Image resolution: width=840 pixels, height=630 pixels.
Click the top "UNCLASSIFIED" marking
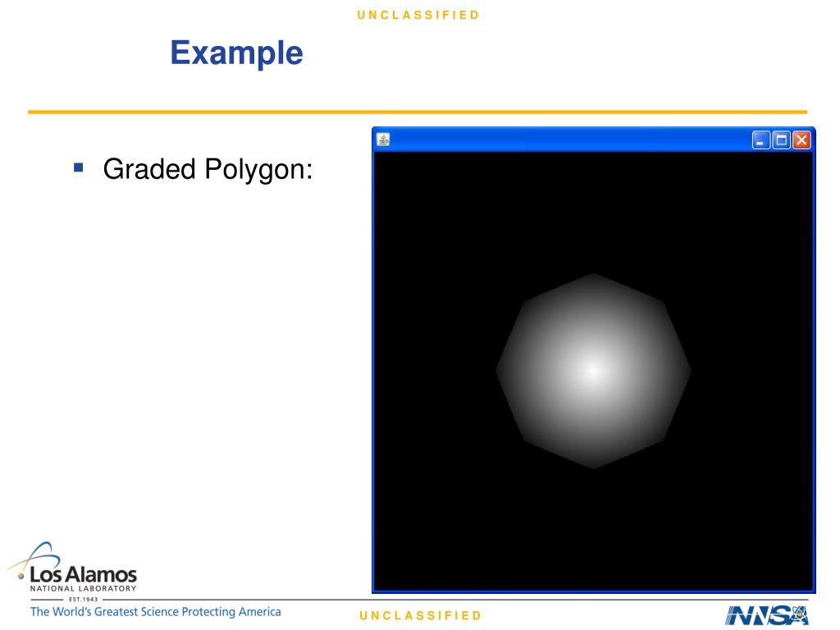point(418,15)
